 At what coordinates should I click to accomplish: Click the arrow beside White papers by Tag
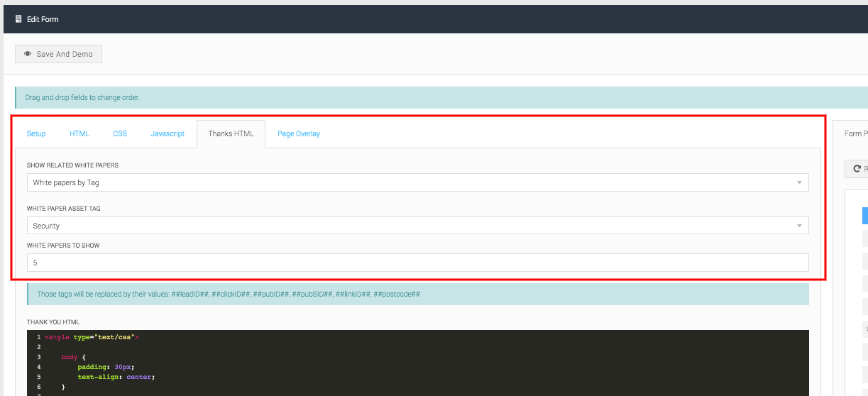[x=799, y=183]
